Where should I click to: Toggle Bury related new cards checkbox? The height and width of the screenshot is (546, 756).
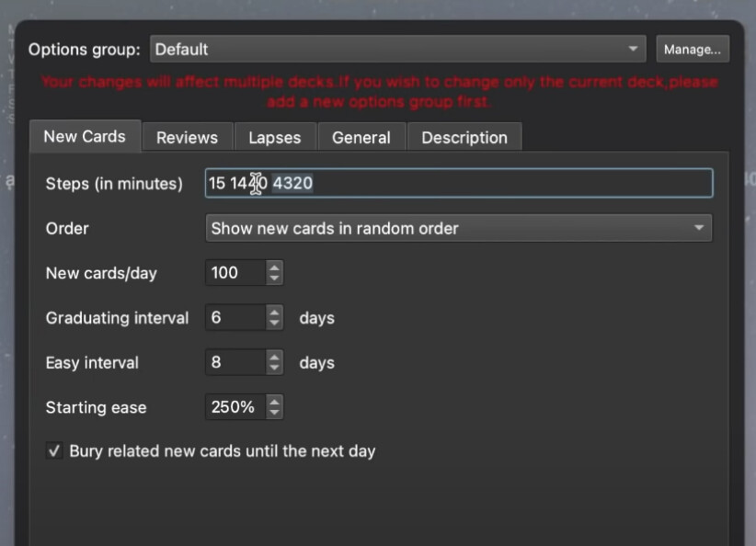(54, 451)
